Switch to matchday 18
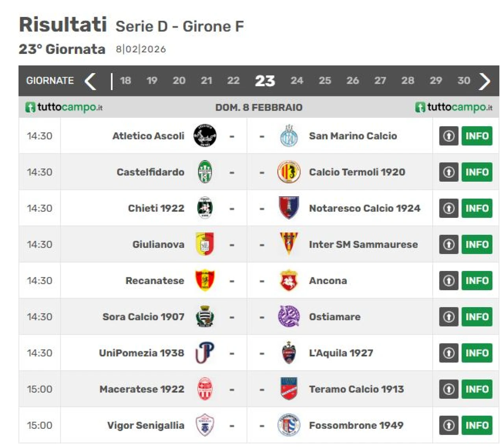Image resolution: width=504 pixels, height=448 pixels. pos(125,81)
